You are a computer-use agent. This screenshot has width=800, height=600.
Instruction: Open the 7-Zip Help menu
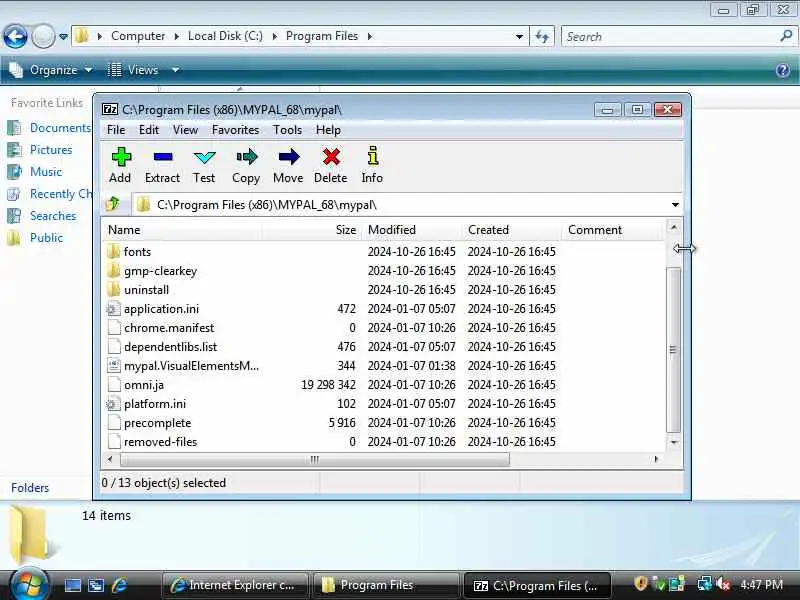(x=328, y=130)
